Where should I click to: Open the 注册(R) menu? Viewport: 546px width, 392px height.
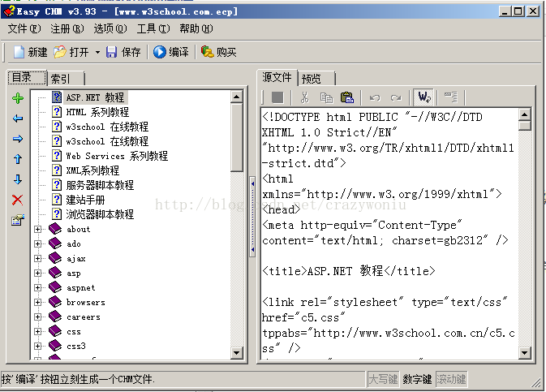coord(67,28)
